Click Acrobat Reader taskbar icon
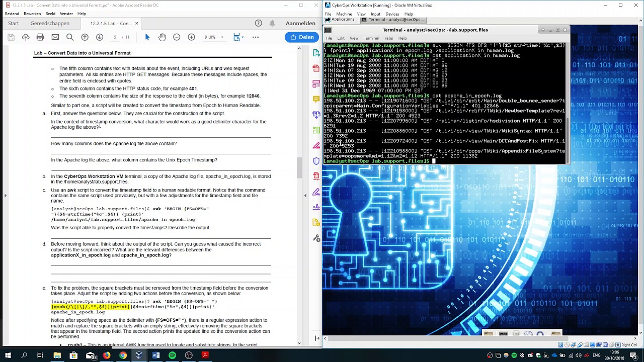 205,355
